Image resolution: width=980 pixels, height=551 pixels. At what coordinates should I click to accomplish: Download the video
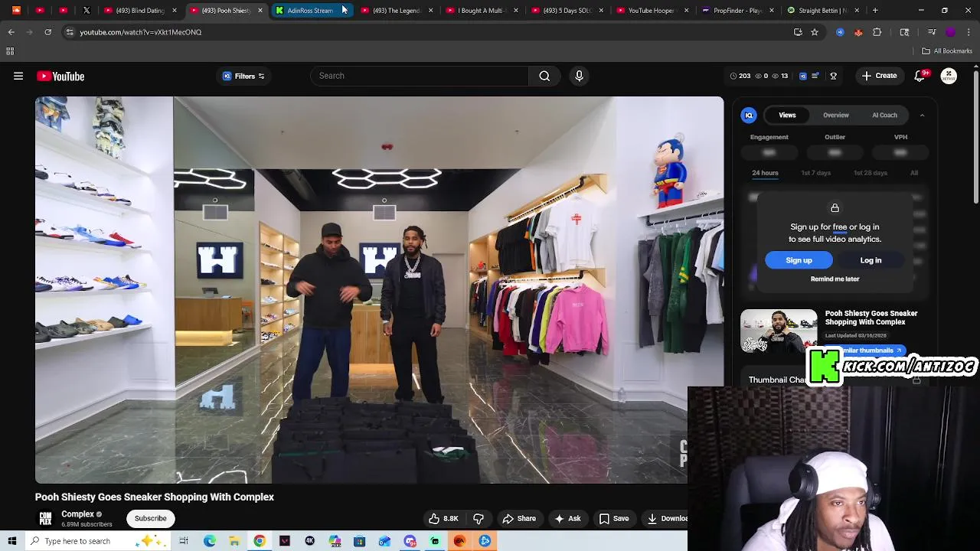point(665,518)
